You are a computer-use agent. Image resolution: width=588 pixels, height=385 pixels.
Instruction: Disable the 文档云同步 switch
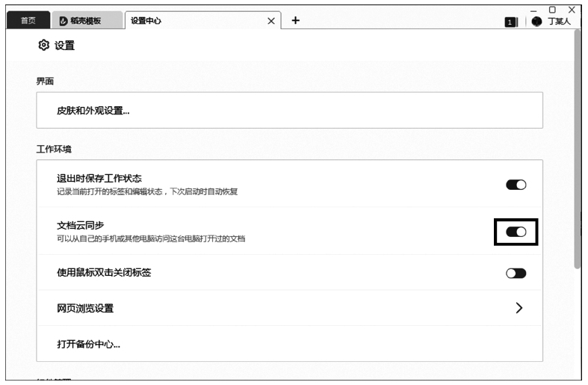pos(516,232)
